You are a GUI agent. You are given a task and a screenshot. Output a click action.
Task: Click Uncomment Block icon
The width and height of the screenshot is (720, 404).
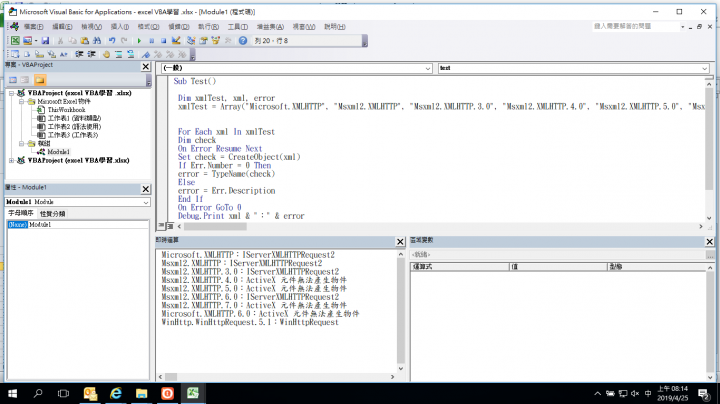pyautogui.click(x=130, y=54)
